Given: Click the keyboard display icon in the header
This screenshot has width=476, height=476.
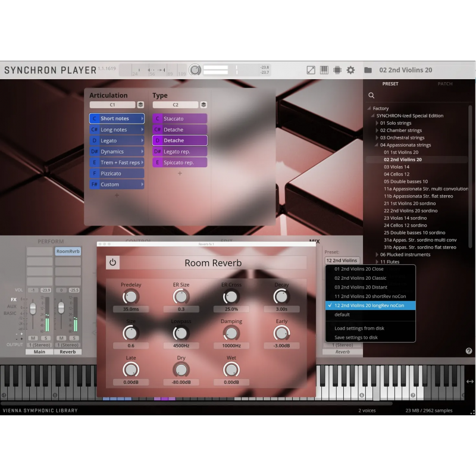Looking at the screenshot, I should tap(323, 70).
